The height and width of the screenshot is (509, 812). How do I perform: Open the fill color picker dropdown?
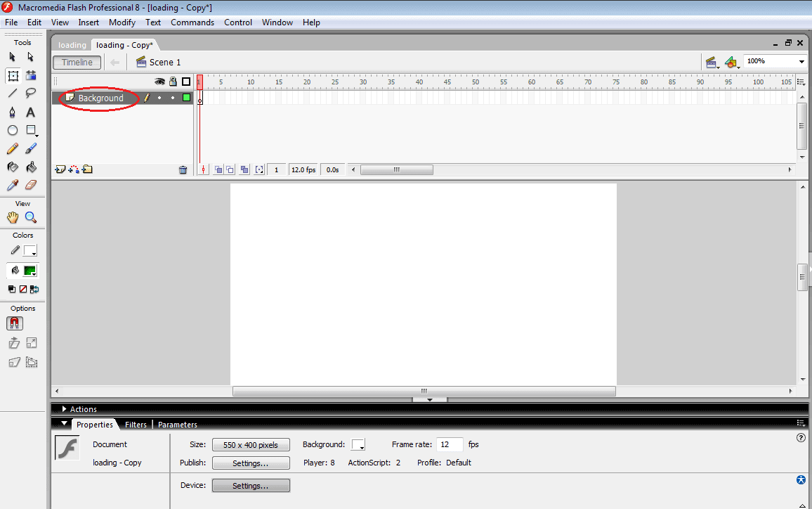[x=31, y=270]
